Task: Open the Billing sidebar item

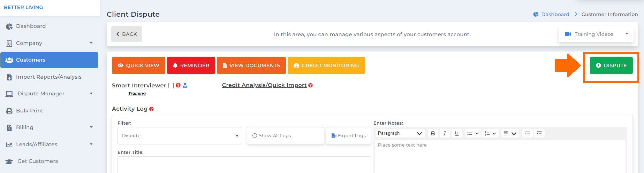Action: [25, 127]
